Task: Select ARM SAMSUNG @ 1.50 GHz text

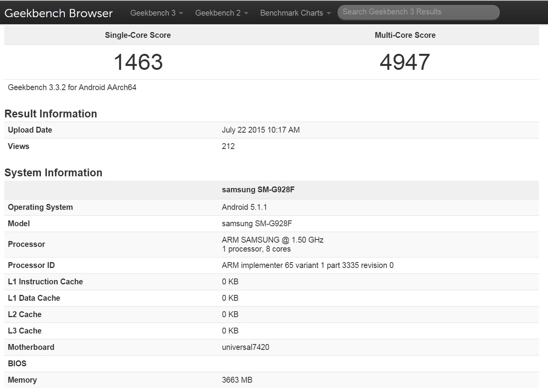Action: coord(273,240)
